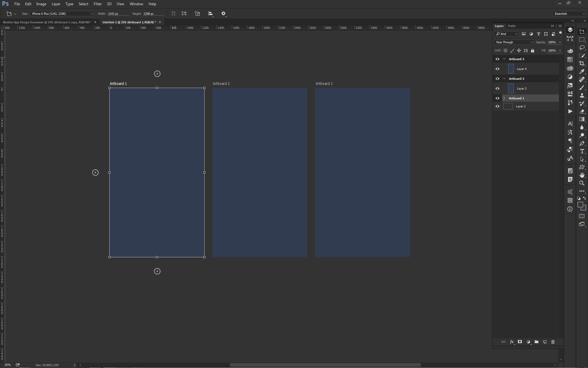Open the Actions panel play icon

point(570,111)
